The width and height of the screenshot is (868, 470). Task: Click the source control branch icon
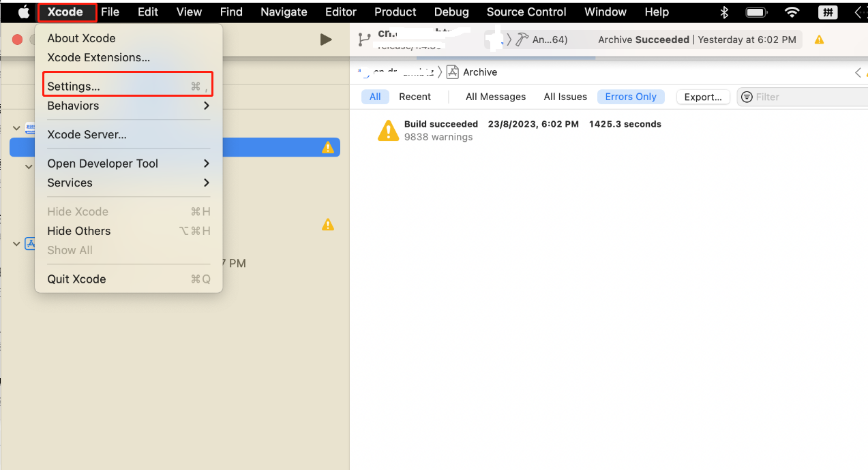364,40
